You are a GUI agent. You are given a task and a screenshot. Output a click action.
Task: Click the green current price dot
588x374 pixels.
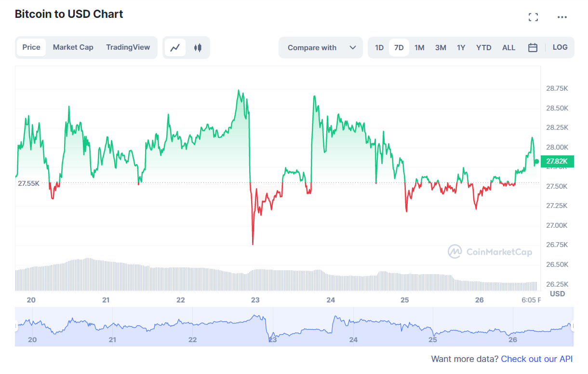537,162
